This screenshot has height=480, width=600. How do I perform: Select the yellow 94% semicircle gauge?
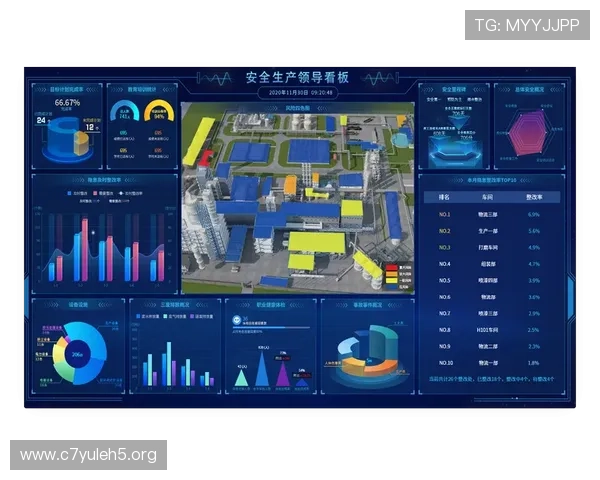click(159, 111)
